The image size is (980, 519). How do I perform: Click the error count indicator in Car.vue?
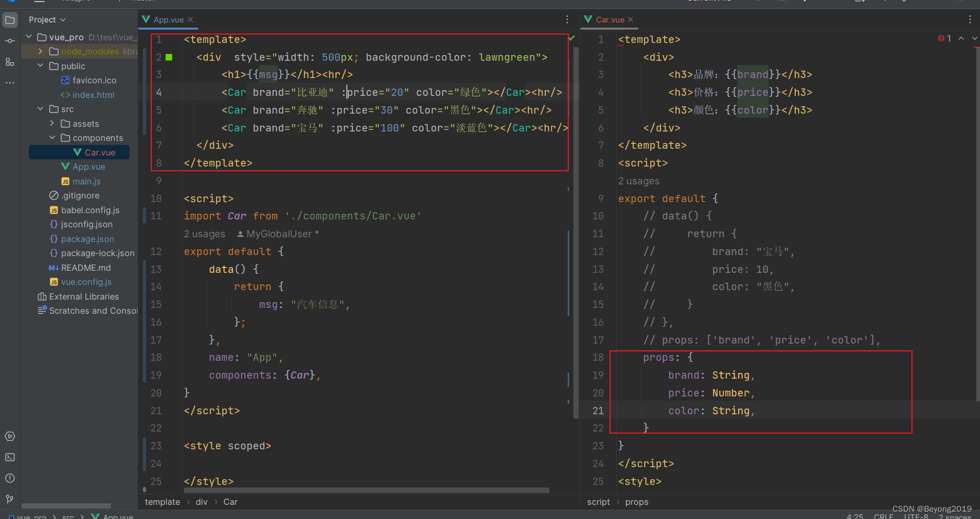944,38
